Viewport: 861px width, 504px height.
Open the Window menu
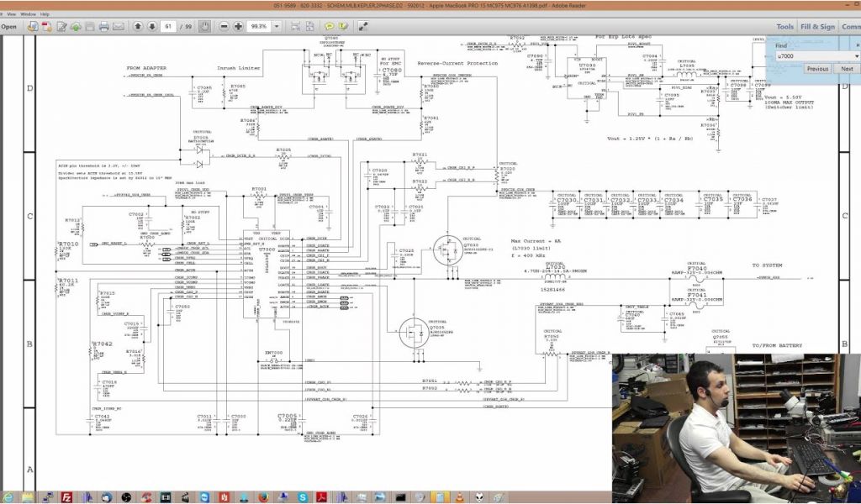(x=28, y=14)
